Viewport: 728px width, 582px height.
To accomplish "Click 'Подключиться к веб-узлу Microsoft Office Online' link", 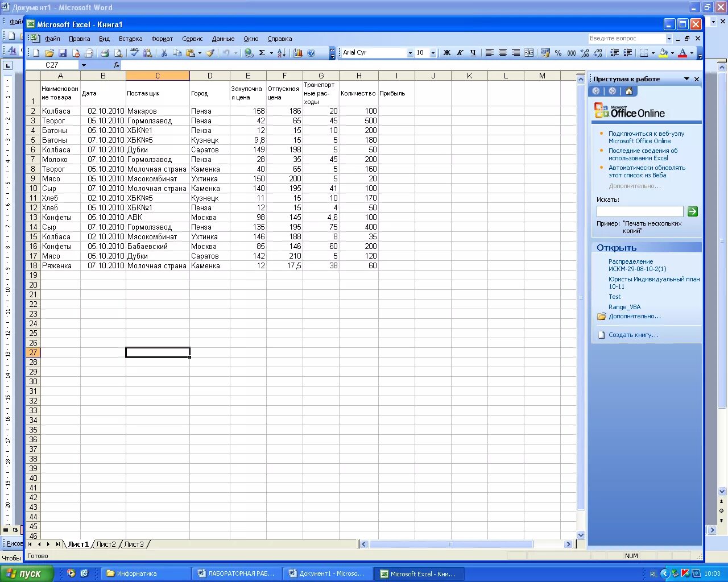I will (x=646, y=137).
